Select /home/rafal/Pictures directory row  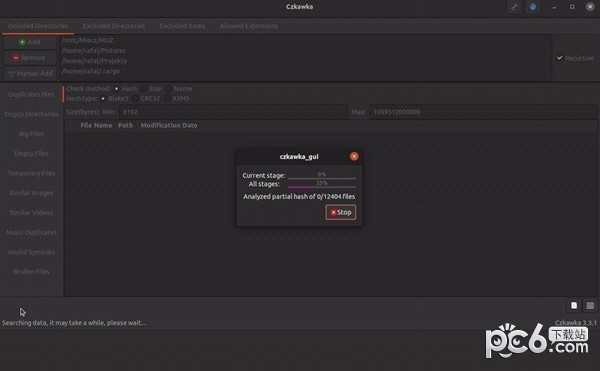click(x=305, y=50)
